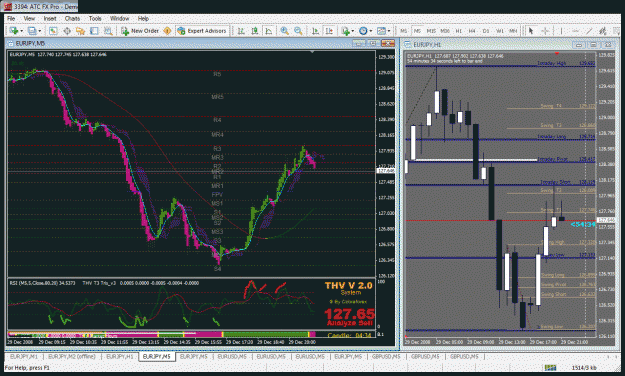Click the 1514/3 kb status entry
This screenshot has height=376, width=625.
tap(584, 367)
